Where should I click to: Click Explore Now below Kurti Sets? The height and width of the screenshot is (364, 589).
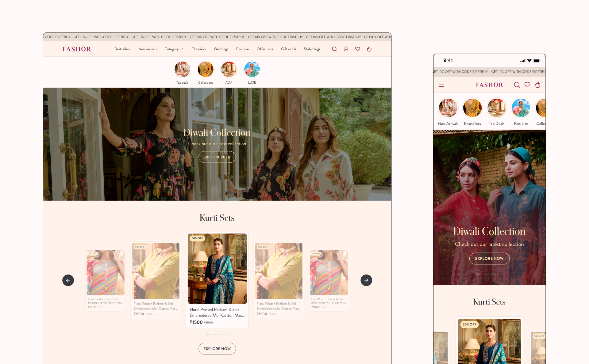pyautogui.click(x=217, y=349)
